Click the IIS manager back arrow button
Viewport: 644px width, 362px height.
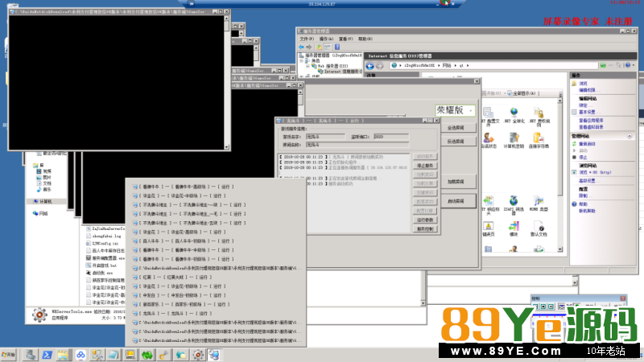pyautogui.click(x=369, y=66)
